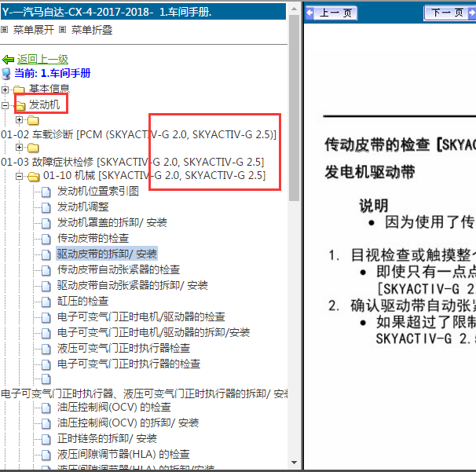
Task: Select 发动机 in the tree
Action: tap(44, 104)
